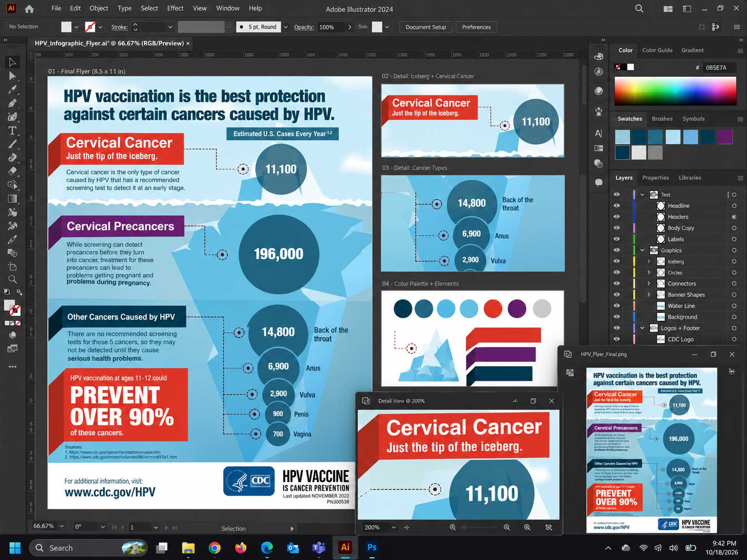Select the Artboard tool

pos(12,266)
